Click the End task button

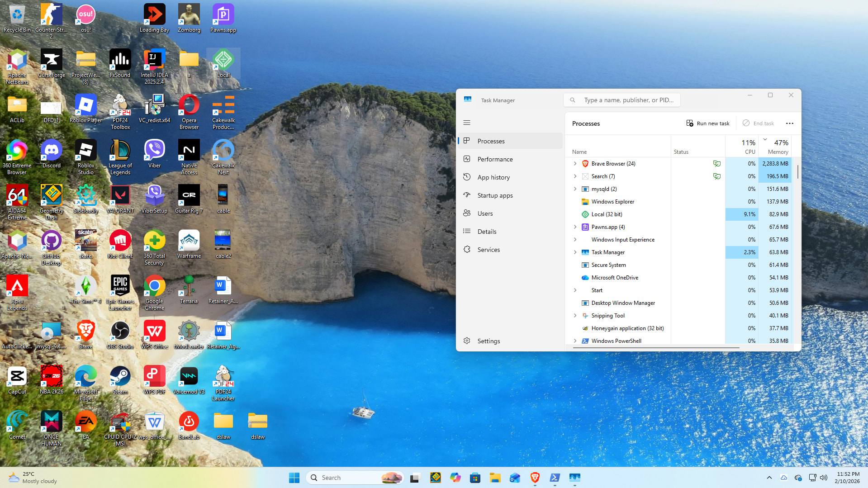point(758,123)
